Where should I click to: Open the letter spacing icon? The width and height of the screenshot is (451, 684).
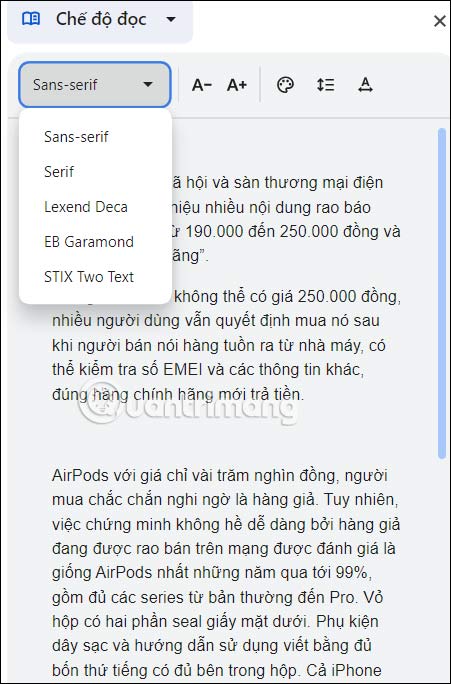pyautogui.click(x=365, y=85)
